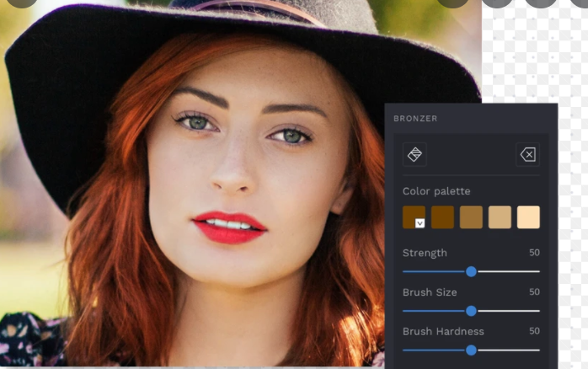Select the palest peach color swatch
The image size is (588, 369).
[528, 217]
